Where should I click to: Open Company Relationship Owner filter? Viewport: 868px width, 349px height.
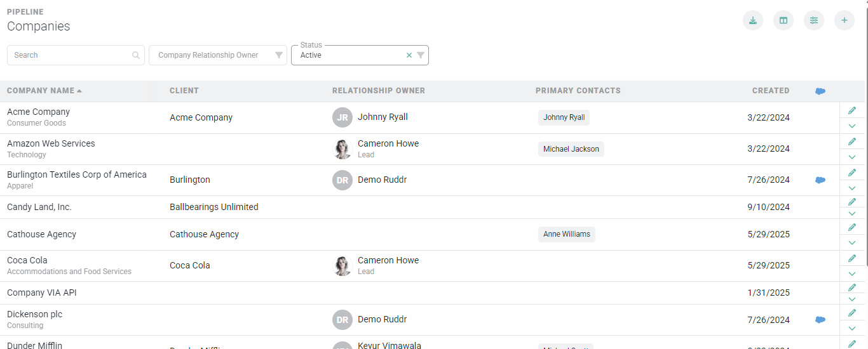(x=218, y=55)
